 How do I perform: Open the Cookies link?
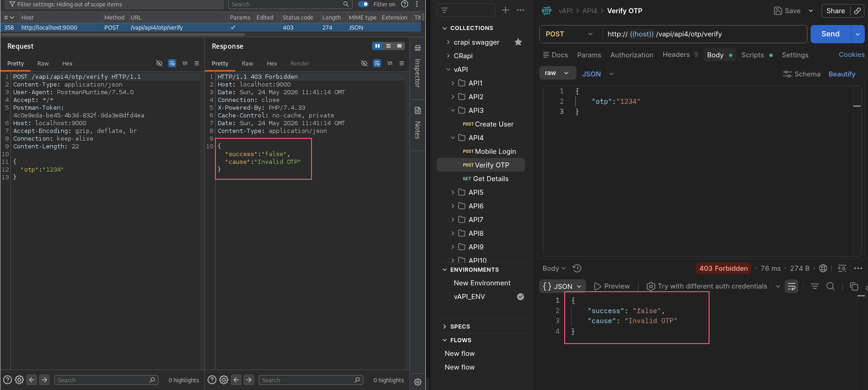tap(851, 55)
